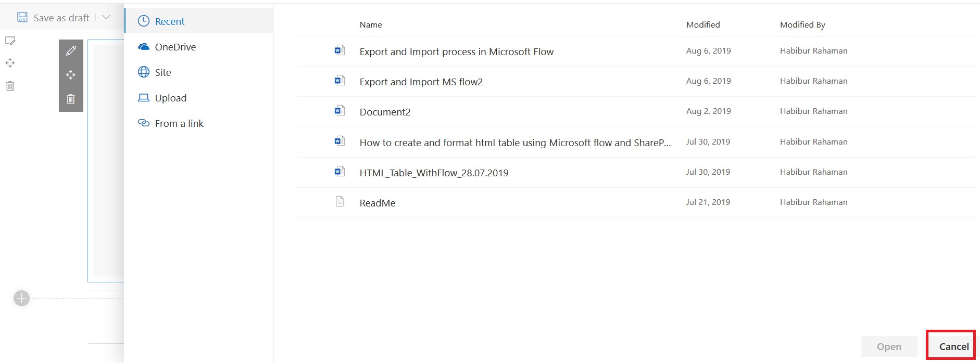
Task: Choose the Upload option
Action: click(199, 98)
